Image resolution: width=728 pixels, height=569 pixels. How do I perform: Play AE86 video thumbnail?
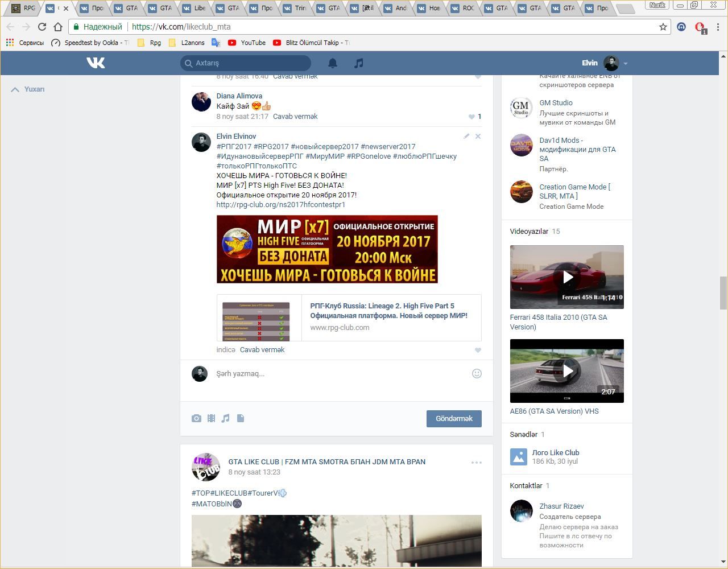coord(567,371)
